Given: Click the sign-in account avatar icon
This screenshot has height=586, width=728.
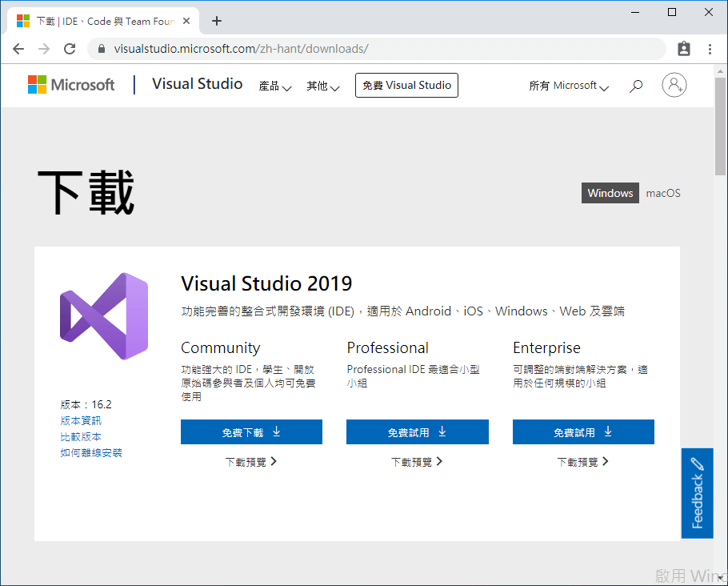Looking at the screenshot, I should 674,85.
